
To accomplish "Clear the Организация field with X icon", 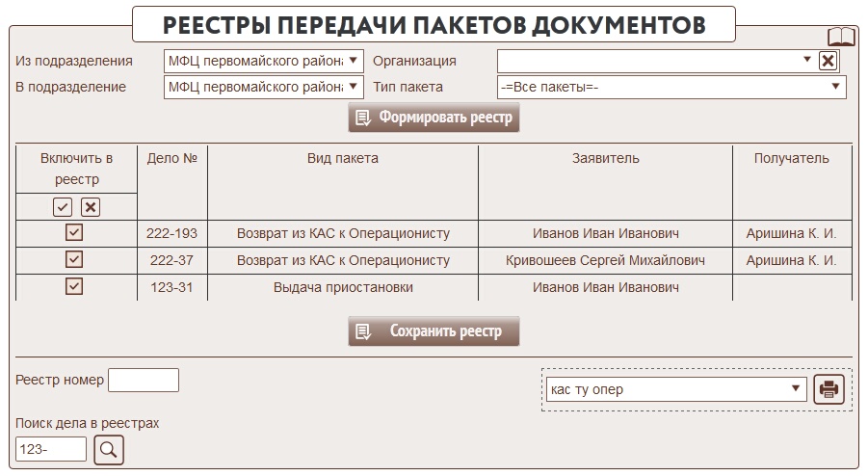I will click(x=828, y=61).
